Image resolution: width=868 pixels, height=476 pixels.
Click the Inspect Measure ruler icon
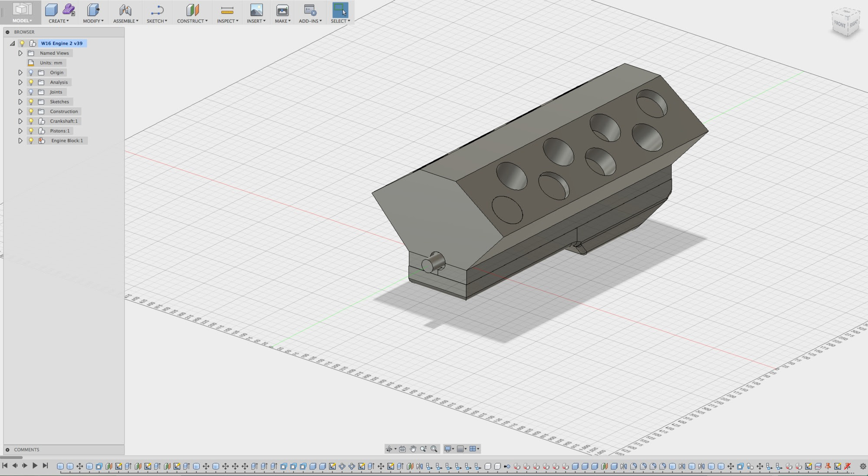[227, 10]
